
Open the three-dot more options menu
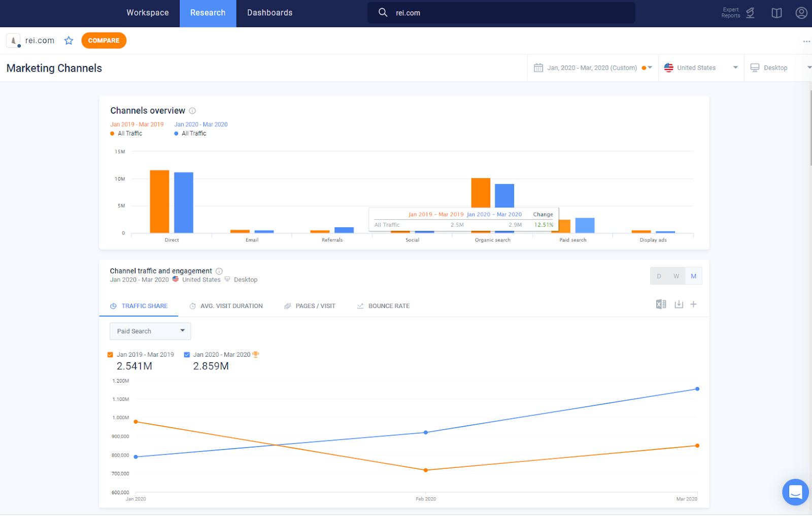click(806, 41)
